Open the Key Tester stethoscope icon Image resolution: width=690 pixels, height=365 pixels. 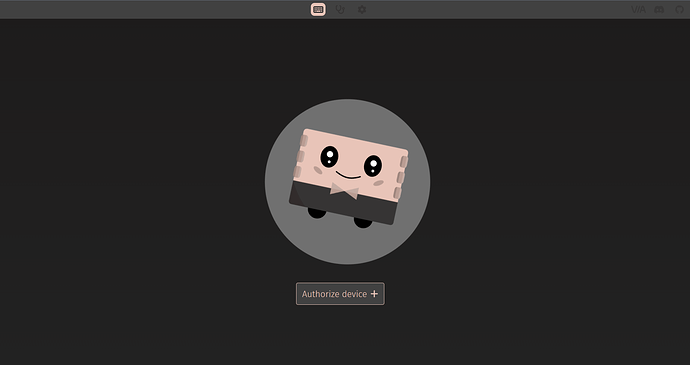[x=340, y=9]
